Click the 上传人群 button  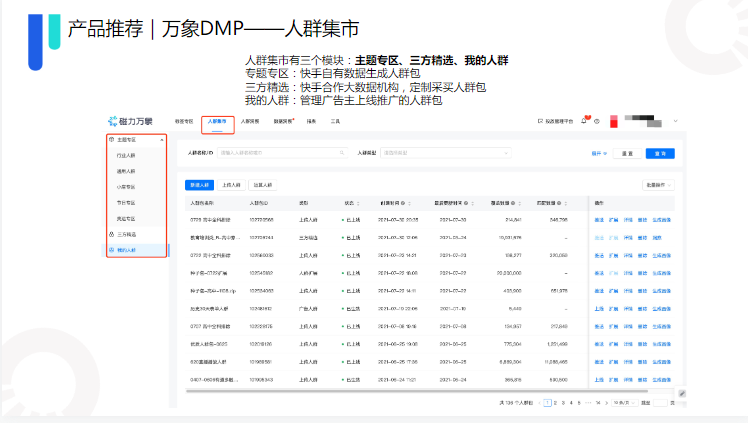pos(231,185)
